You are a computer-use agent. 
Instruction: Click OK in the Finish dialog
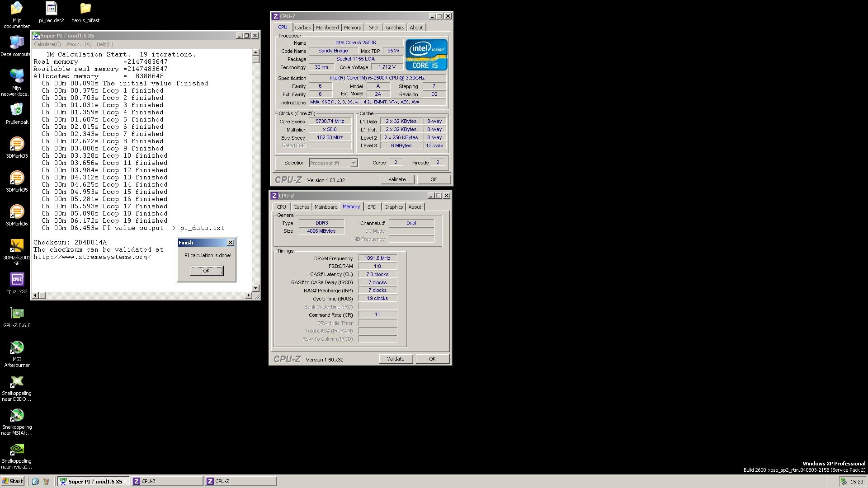[x=206, y=271]
